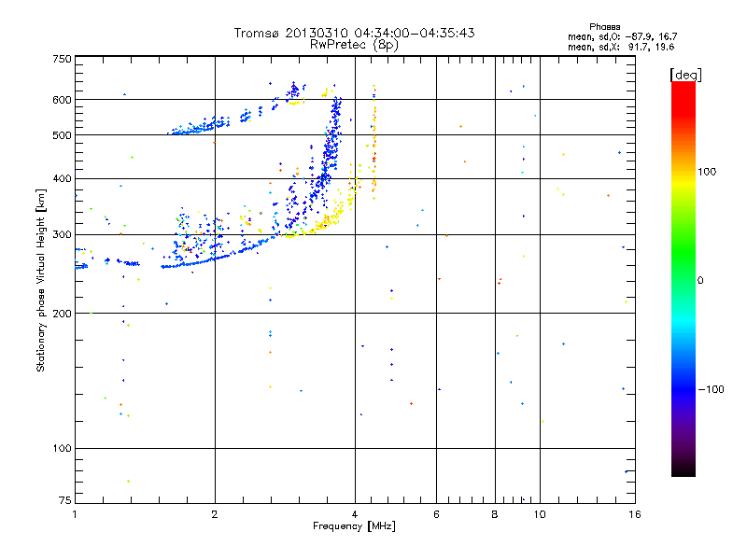Click the grid intersection of 4 MHz and 600 km
This screenshot has width=747, height=560.
tap(355, 100)
